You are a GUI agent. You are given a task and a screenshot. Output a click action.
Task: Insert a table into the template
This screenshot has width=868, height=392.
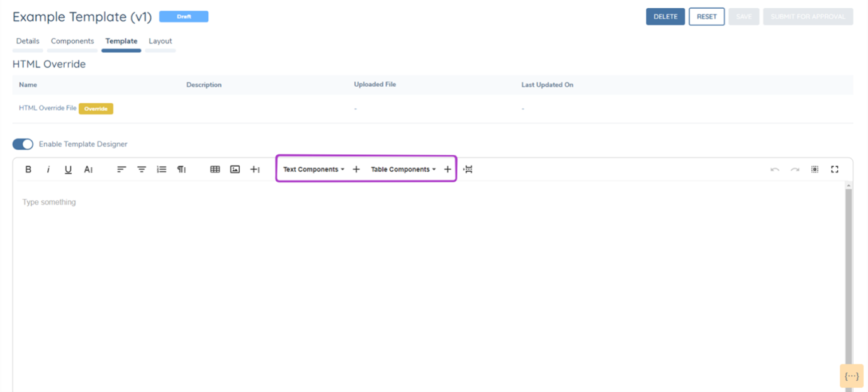click(215, 169)
